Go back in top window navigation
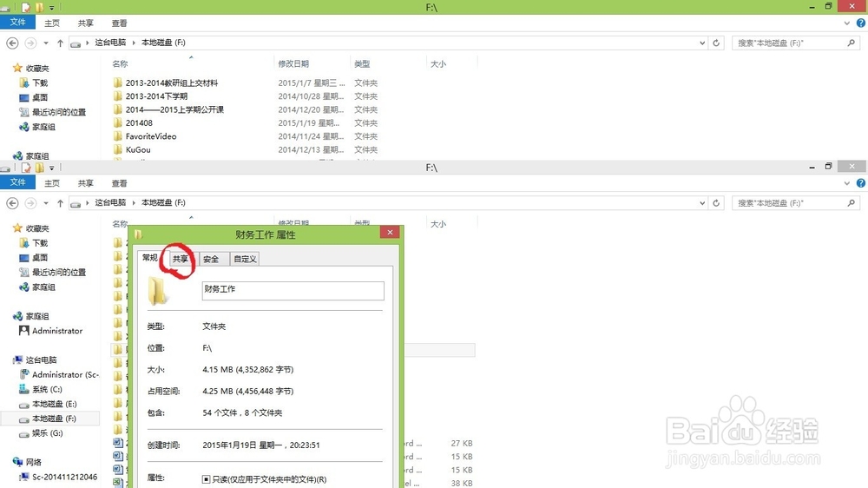The image size is (868, 488). 12,43
